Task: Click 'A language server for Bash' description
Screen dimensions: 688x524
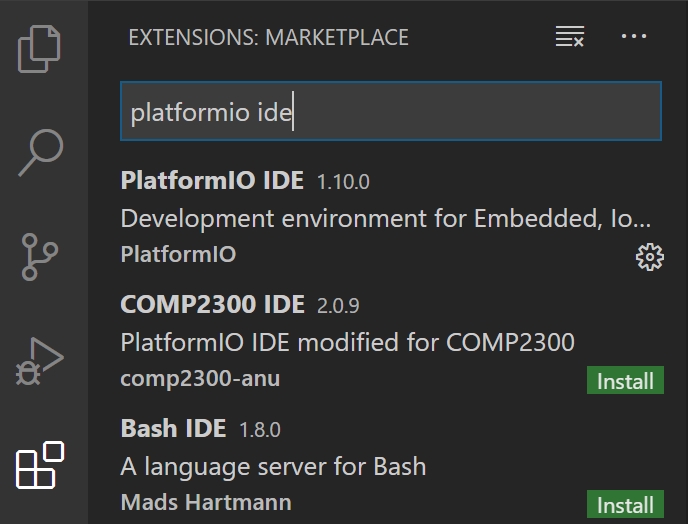Action: pyautogui.click(x=273, y=466)
